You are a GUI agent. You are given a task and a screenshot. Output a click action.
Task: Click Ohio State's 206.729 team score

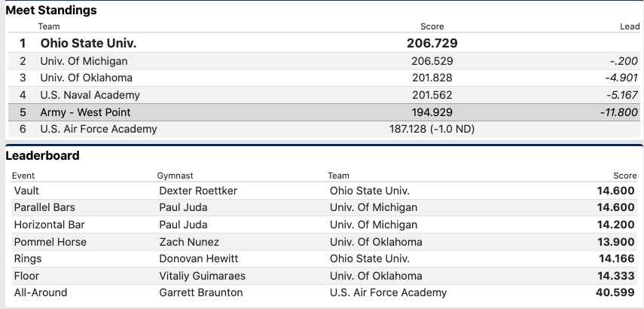tap(432, 44)
